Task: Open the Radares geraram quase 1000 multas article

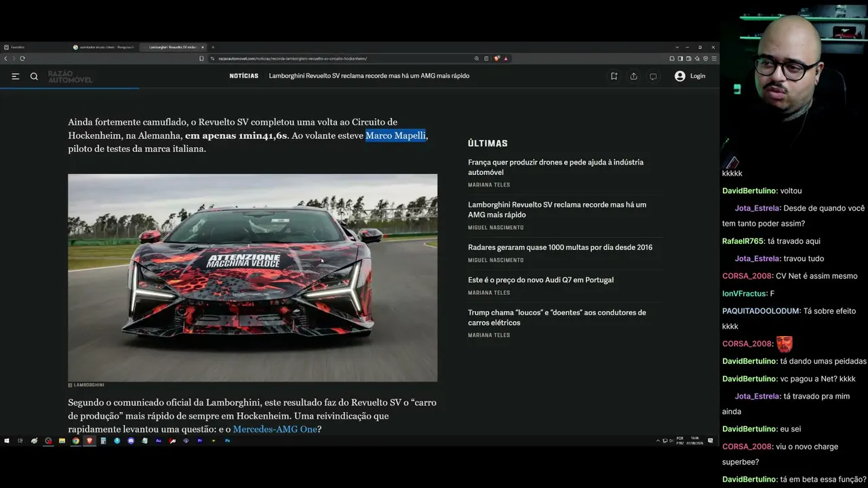Action: 560,247
